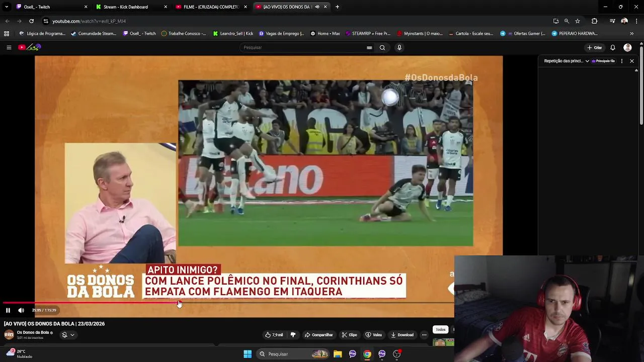Screen dimensions: 644x362
Task: Pause the video playback
Action: (8, 310)
